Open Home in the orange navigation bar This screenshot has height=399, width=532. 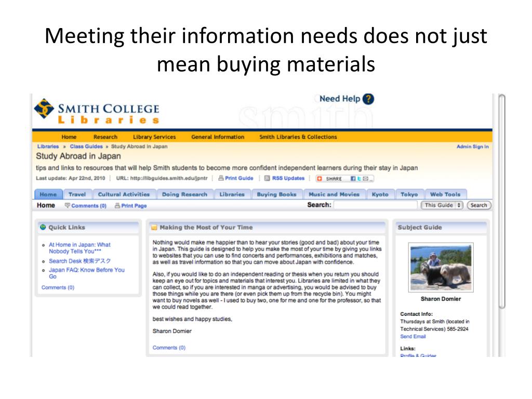point(69,137)
